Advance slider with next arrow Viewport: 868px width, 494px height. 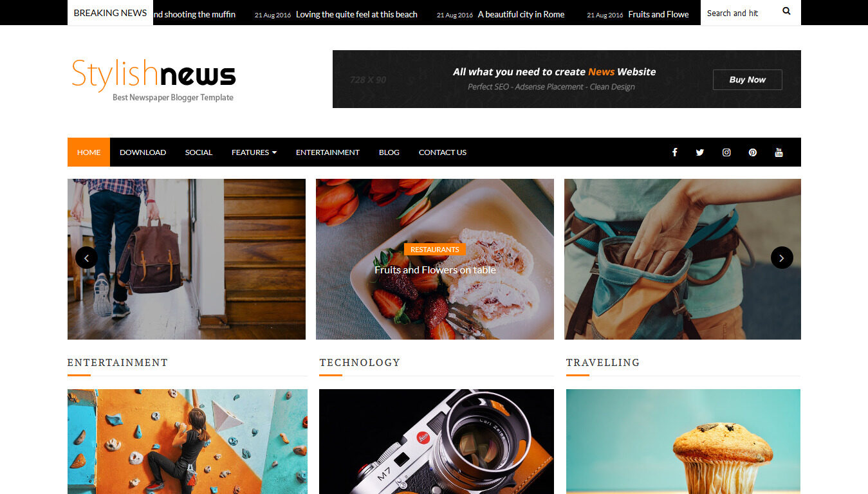(782, 258)
